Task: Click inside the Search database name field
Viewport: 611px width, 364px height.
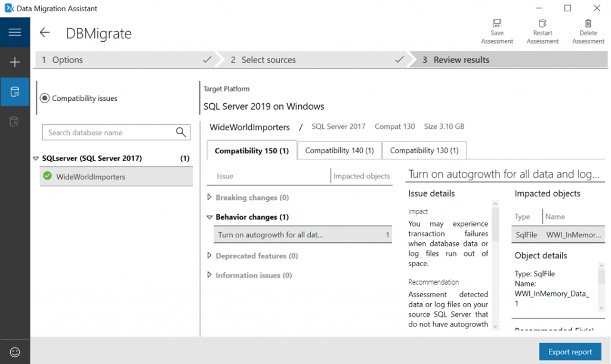Action: click(x=107, y=132)
